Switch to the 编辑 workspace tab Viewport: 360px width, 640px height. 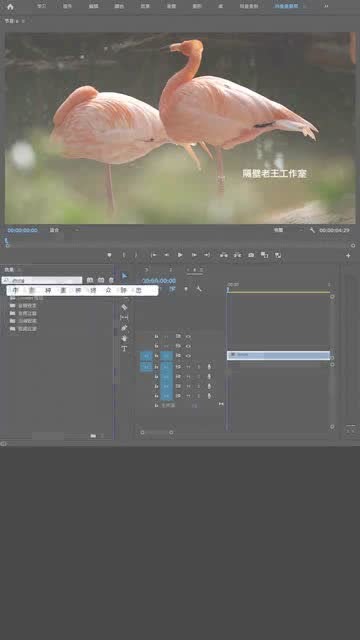click(93, 7)
